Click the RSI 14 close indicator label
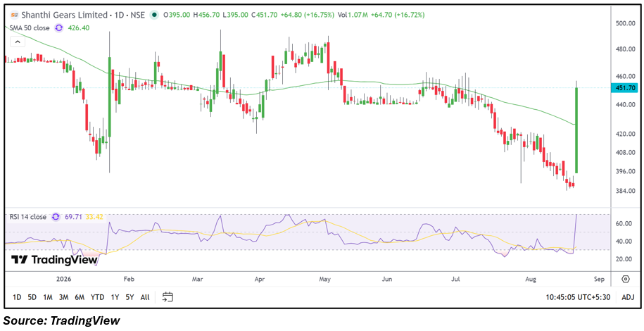The height and width of the screenshot is (331, 644). coord(29,217)
